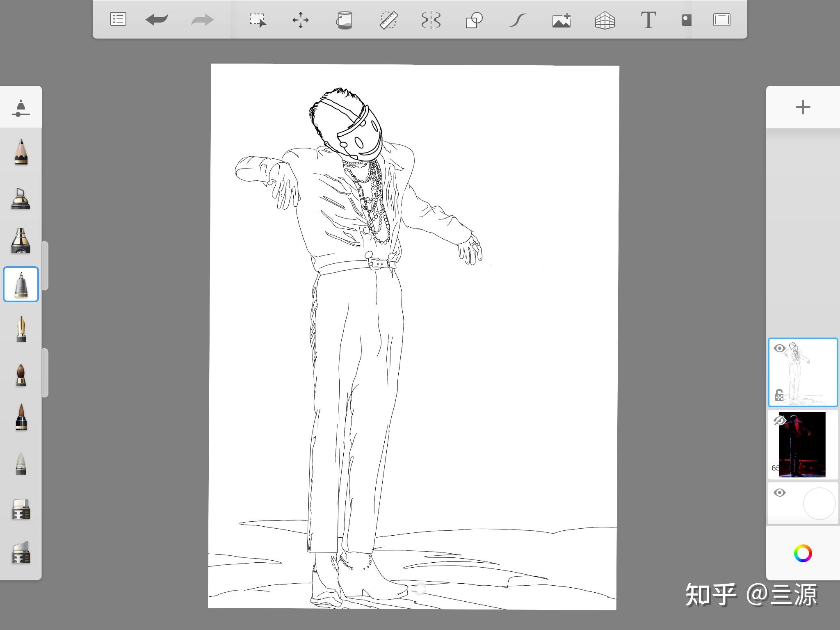Select the rectangular selection tool
Screen dimensions: 840x630
258,20
